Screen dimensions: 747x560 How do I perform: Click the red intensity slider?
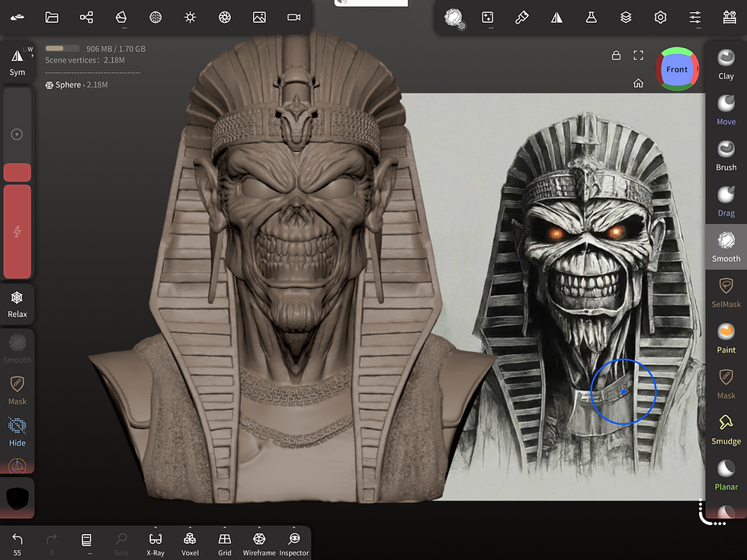coord(17,231)
